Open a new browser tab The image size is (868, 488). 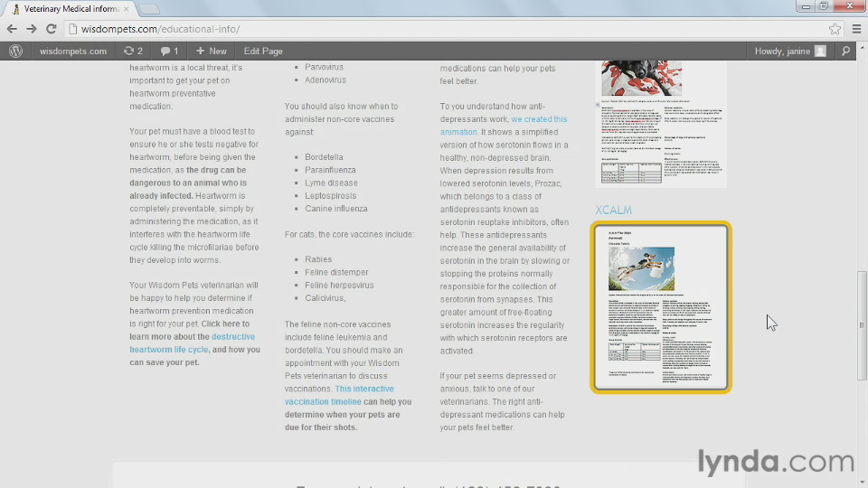tap(150, 9)
